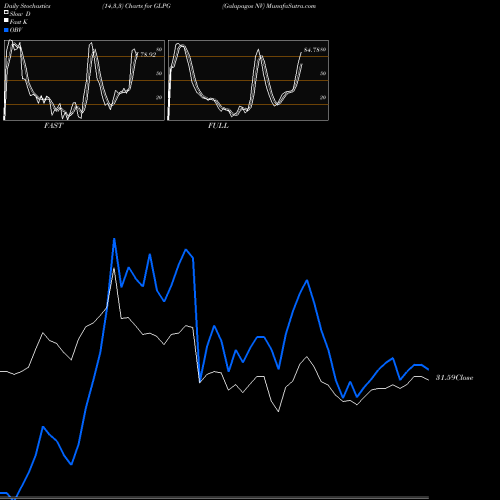Click the Slow D legend swatch
This screenshot has width=500, height=500.
(x=6, y=12)
